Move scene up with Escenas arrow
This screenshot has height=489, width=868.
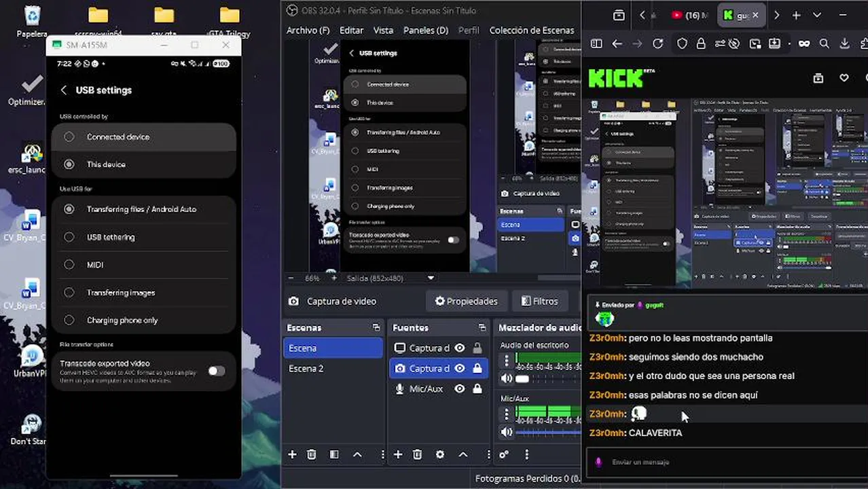(357, 454)
